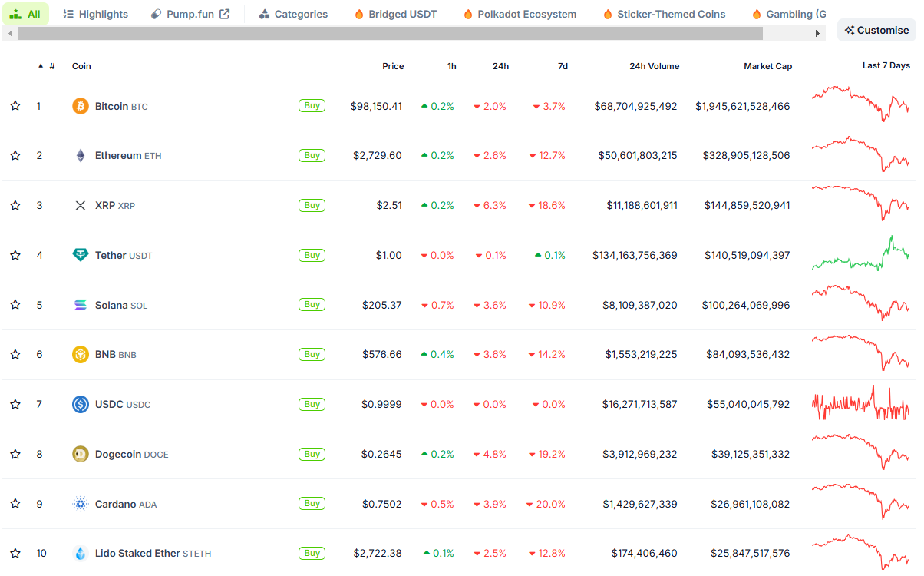Toggle the Tether favorite star
Screen dimensions: 924x576
pos(15,255)
